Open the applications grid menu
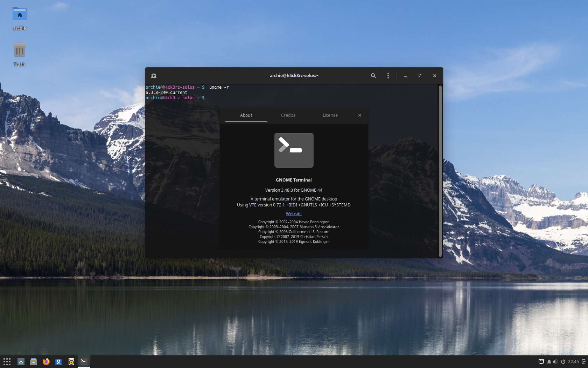 [7, 362]
